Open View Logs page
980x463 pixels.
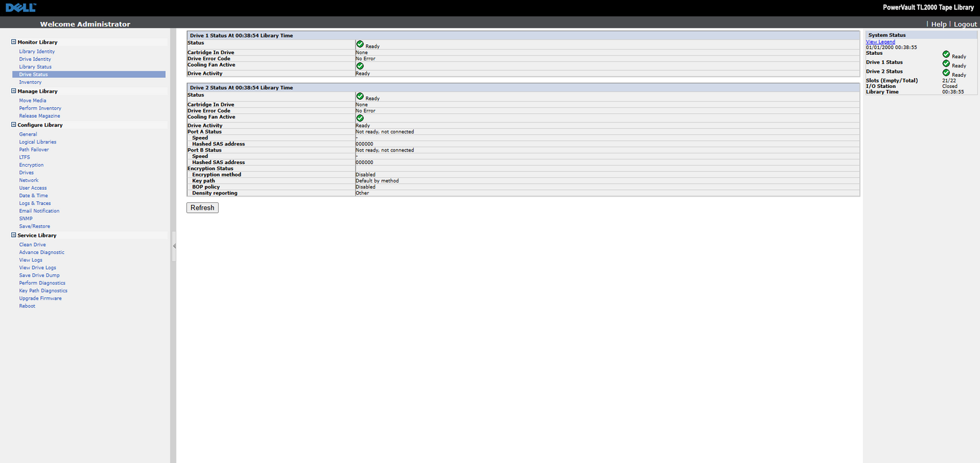tap(30, 260)
